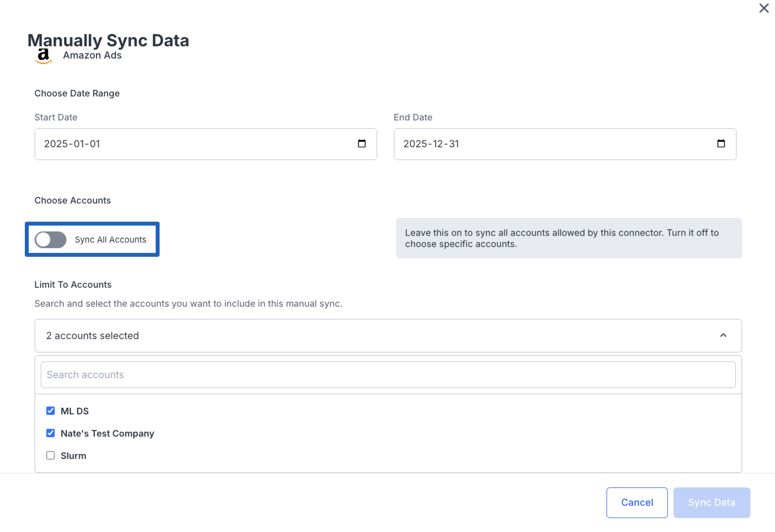Click the 2 accounts selected dropdown field
This screenshot has width=775, height=532.
(x=367, y=336)
